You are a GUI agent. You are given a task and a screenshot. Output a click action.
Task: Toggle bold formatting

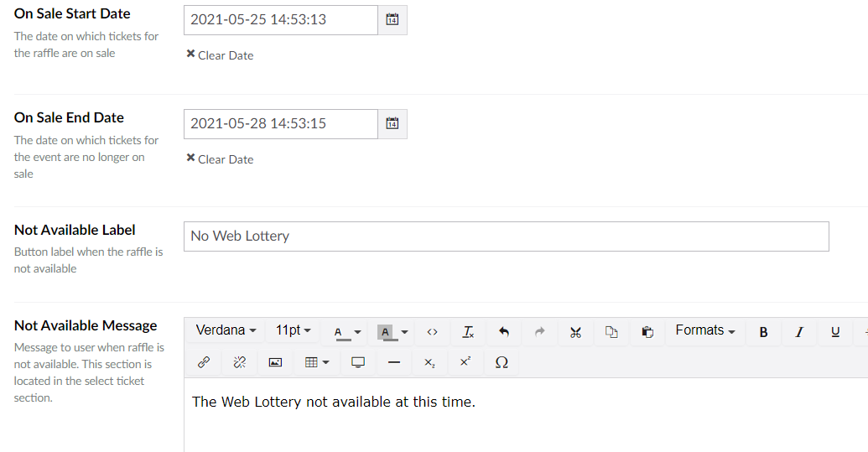763,332
